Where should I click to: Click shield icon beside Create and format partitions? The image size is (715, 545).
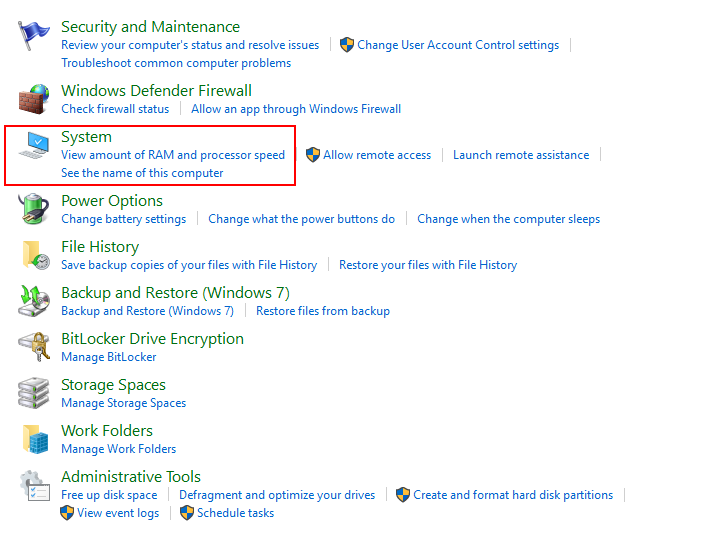click(403, 495)
